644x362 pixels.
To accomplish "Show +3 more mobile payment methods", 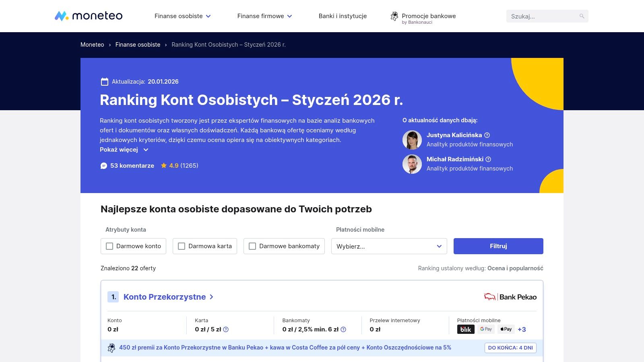I will click(522, 329).
